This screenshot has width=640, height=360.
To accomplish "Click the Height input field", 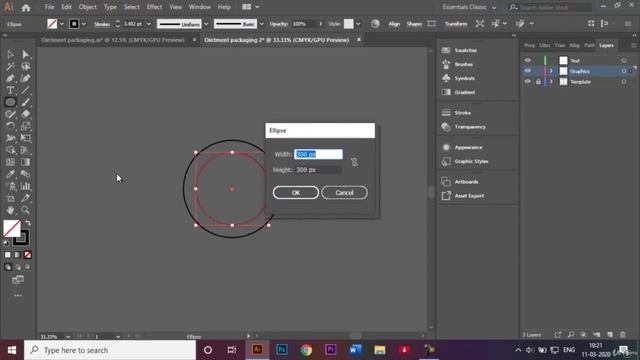I will tap(318, 170).
